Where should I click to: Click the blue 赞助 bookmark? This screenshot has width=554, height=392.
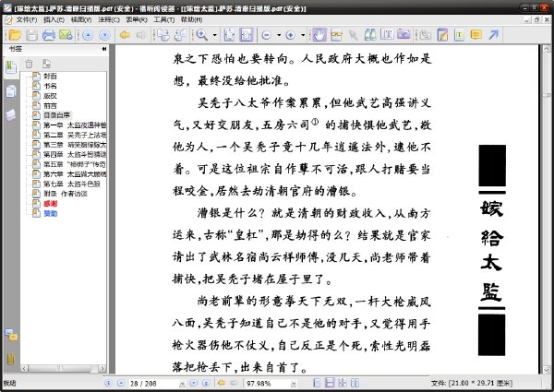tap(50, 213)
